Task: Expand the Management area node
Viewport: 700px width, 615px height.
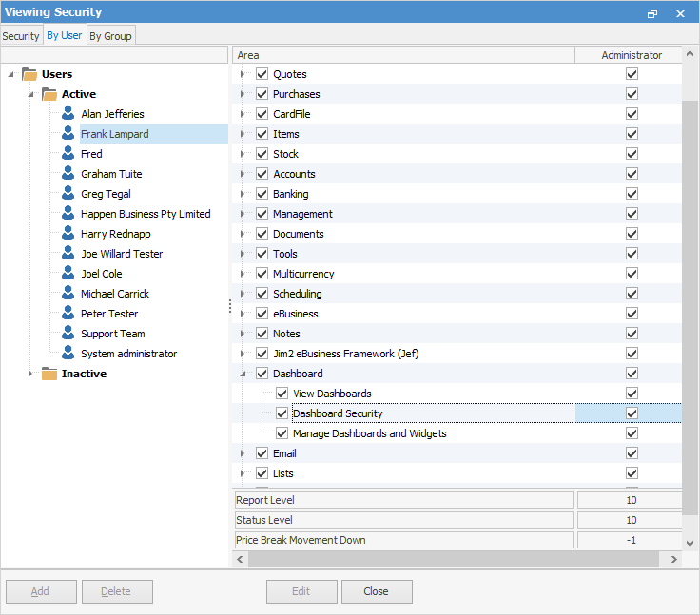Action: pos(242,214)
